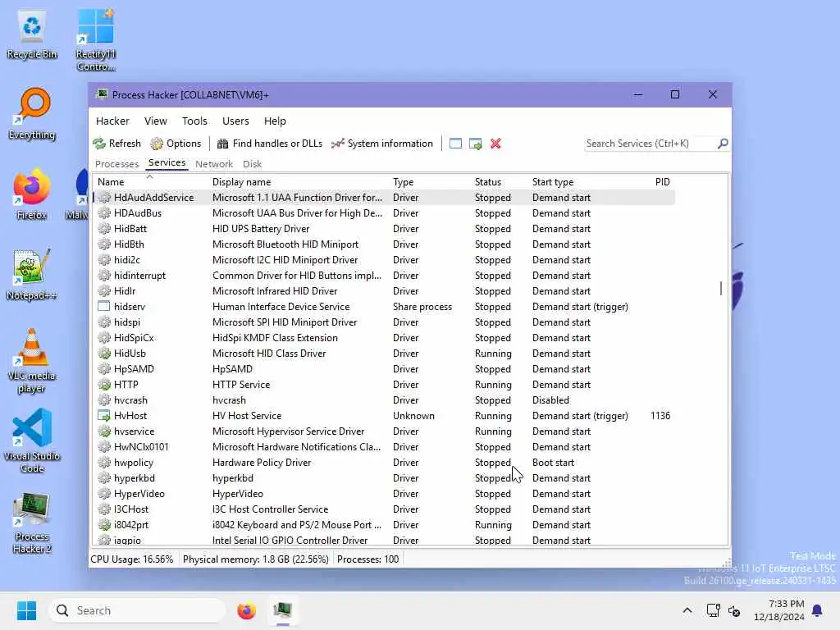Open Process Hacker 2 desktop shortcut
The width and height of the screenshot is (840, 630).
click(32, 523)
